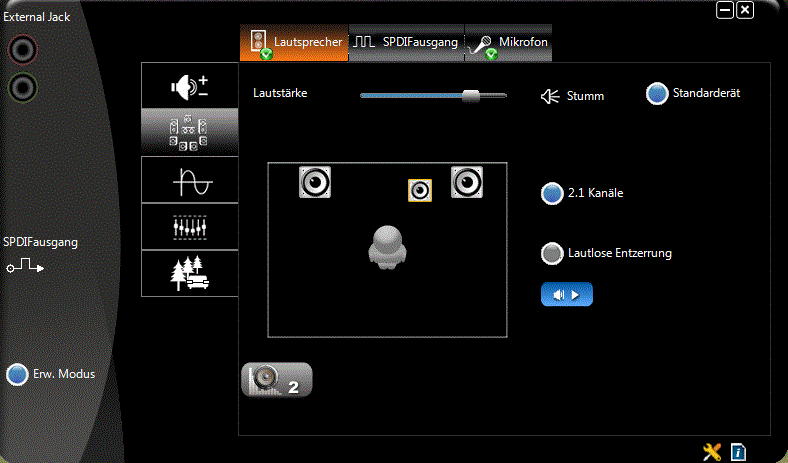Open the equalizer sliders tab
The height and width of the screenshot is (463, 788).
[x=190, y=227]
